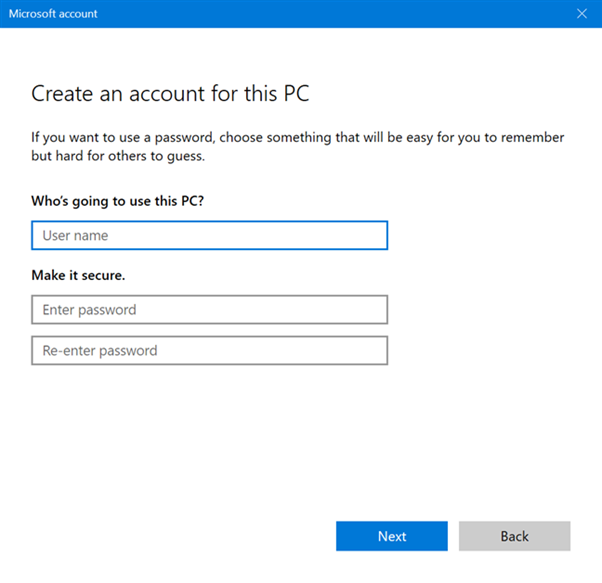Click the empty space left of Next button

coord(180,536)
